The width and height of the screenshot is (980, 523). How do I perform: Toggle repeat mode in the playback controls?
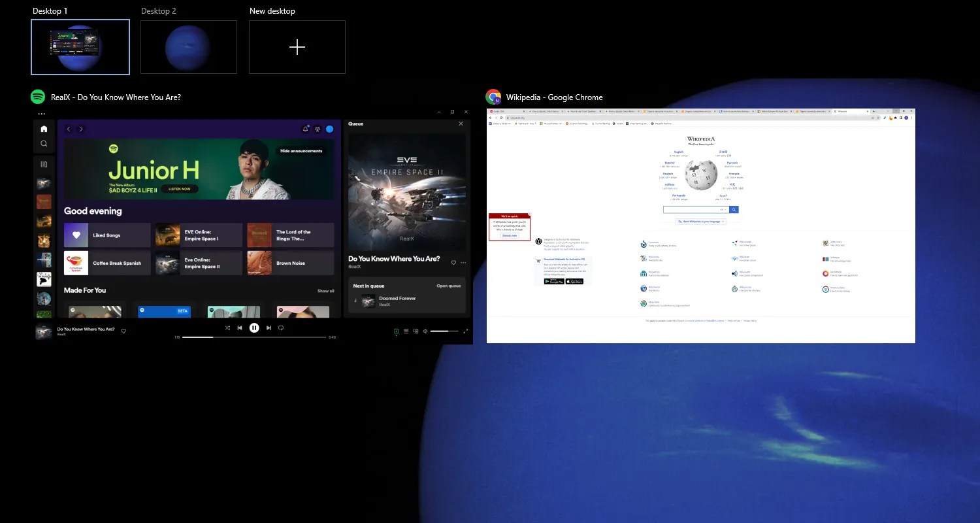[x=281, y=328]
